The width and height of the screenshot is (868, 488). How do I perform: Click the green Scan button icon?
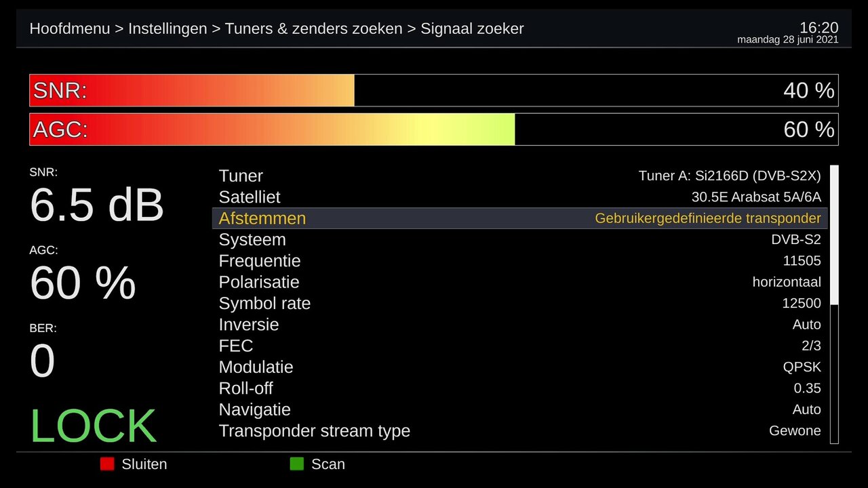click(x=296, y=464)
